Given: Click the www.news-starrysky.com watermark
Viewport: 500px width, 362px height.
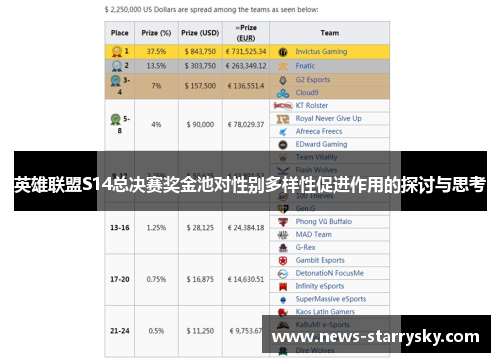Looking at the screenshot, I should (x=376, y=337).
